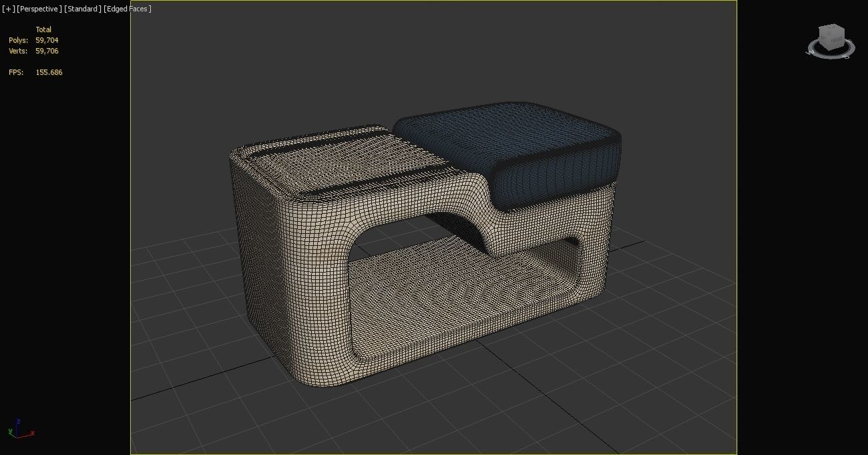Open the [+] viewport general menu

[x=8, y=9]
